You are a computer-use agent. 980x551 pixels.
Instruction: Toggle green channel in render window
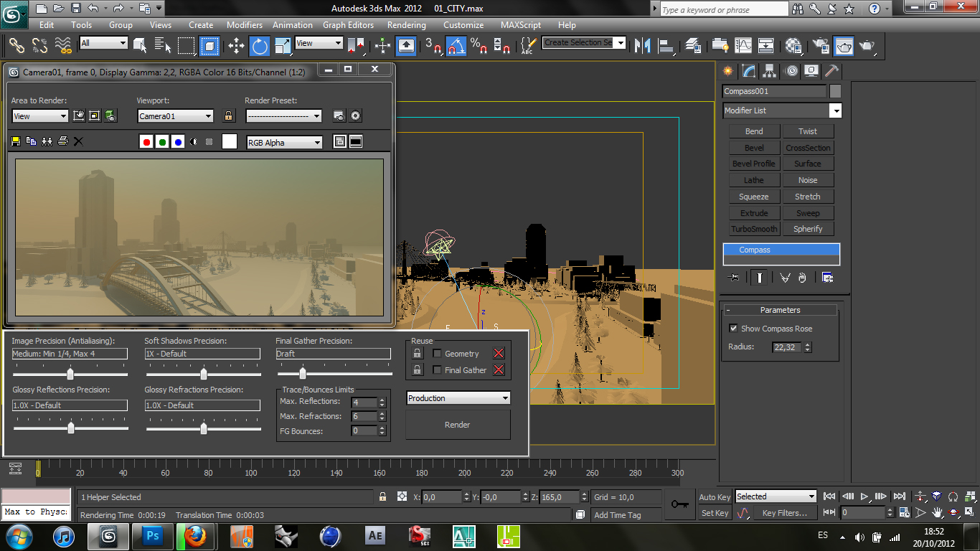(162, 142)
